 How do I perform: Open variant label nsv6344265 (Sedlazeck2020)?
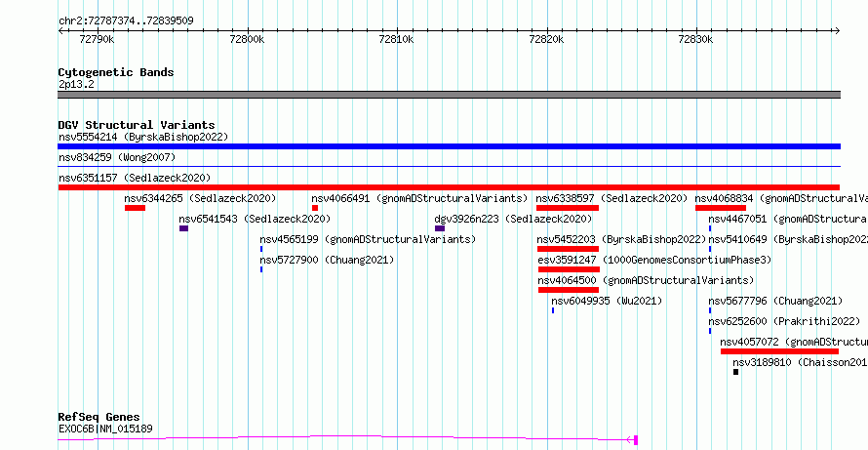(x=200, y=198)
